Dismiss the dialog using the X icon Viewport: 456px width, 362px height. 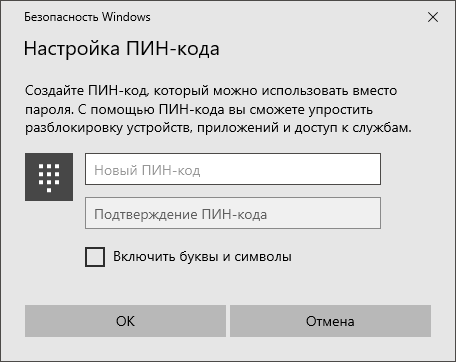(x=433, y=17)
